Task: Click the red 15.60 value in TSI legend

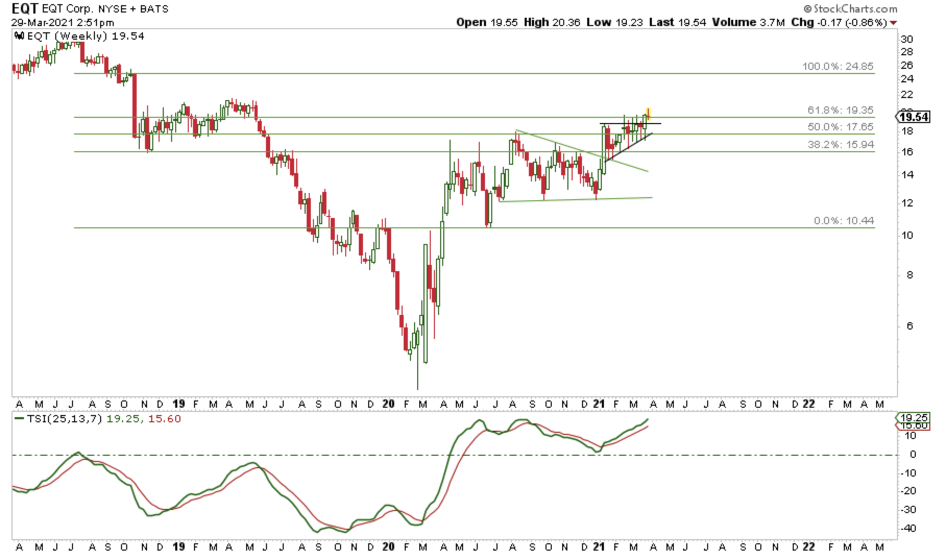Action: [164, 419]
